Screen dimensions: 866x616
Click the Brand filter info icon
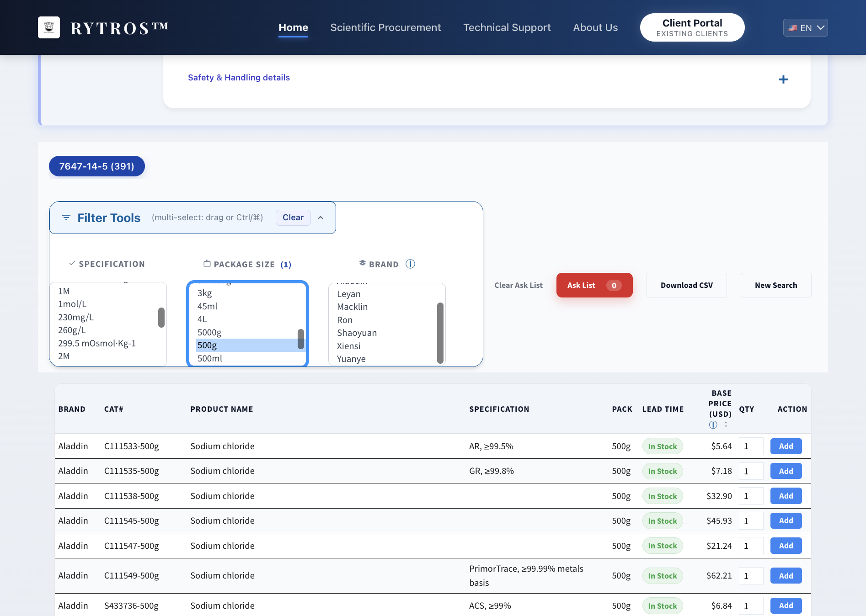tap(411, 264)
